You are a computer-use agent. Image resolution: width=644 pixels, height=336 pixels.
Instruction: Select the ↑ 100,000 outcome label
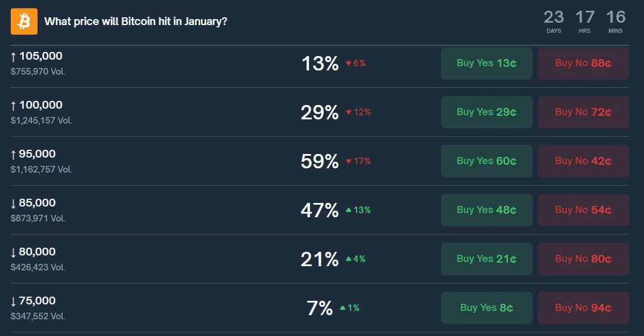(37, 106)
